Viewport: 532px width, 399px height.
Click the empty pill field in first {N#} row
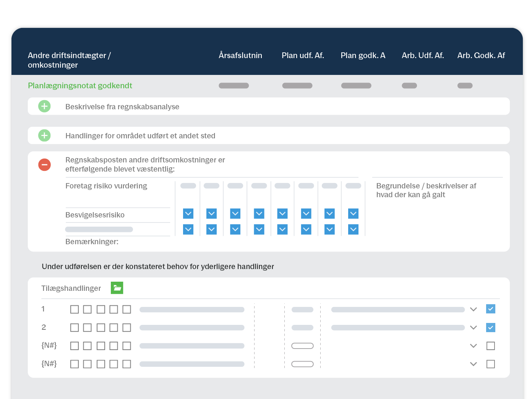[302, 346]
